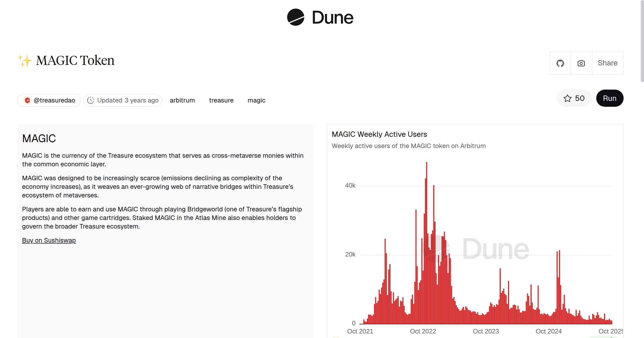The height and width of the screenshot is (338, 644).
Task: Click the MAGIC Weekly Active Users title
Action: (379, 134)
